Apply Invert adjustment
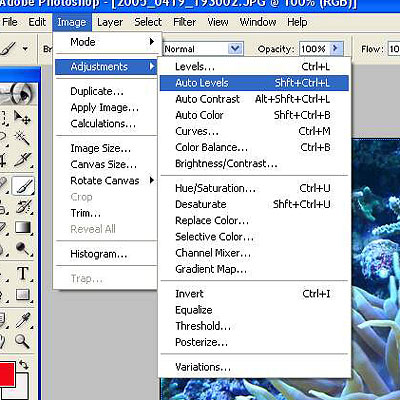The image size is (400, 400). coord(254,294)
